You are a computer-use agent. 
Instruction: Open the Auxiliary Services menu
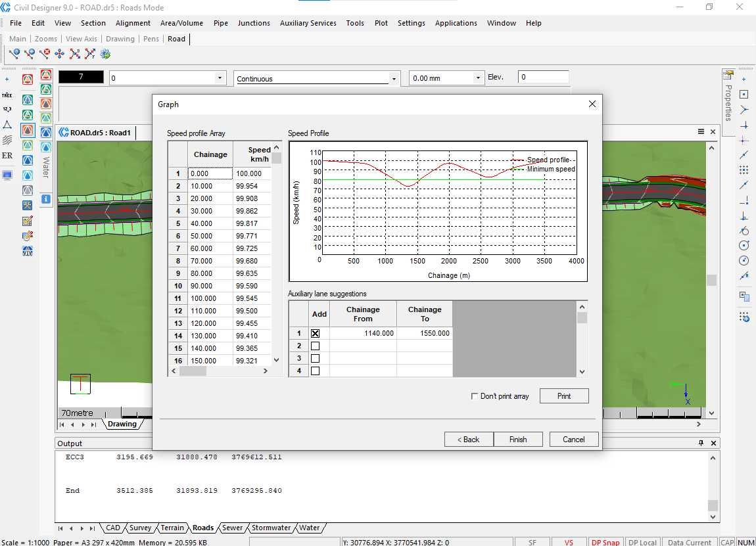coord(308,23)
